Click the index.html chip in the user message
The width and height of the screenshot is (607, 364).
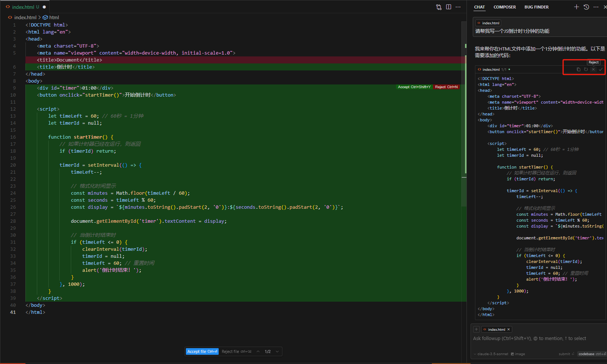(x=488, y=23)
